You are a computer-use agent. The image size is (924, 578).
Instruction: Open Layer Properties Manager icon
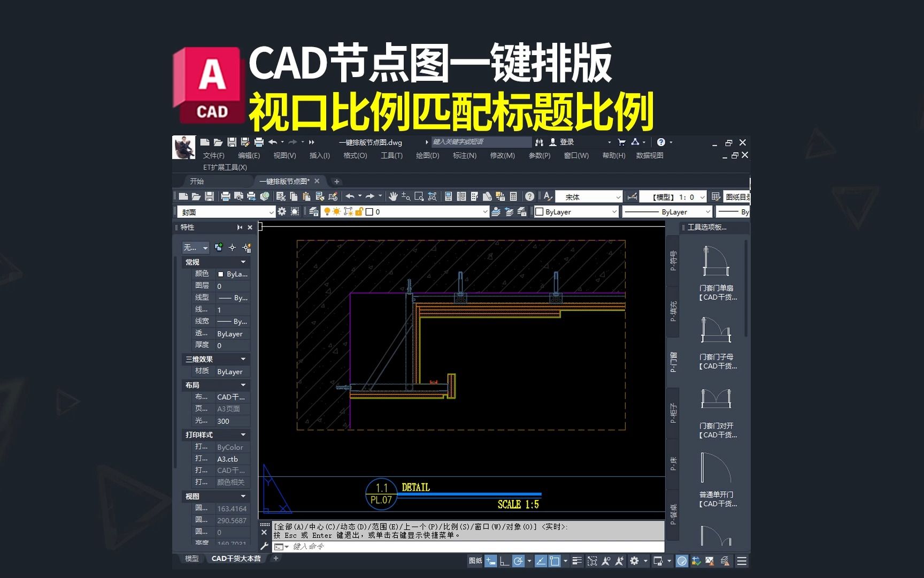(314, 212)
